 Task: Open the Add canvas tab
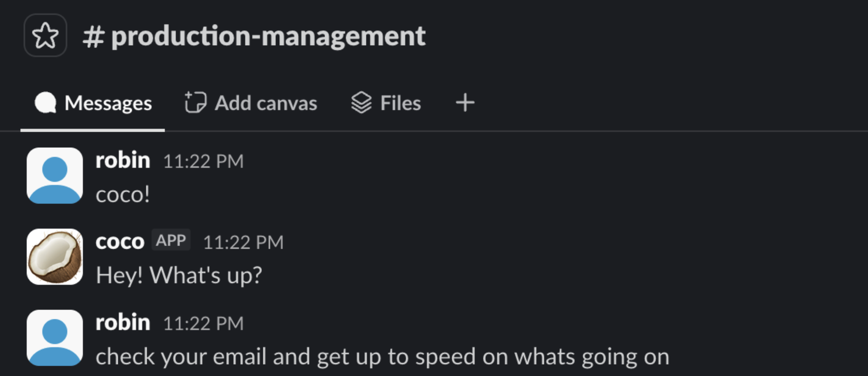coord(251,103)
